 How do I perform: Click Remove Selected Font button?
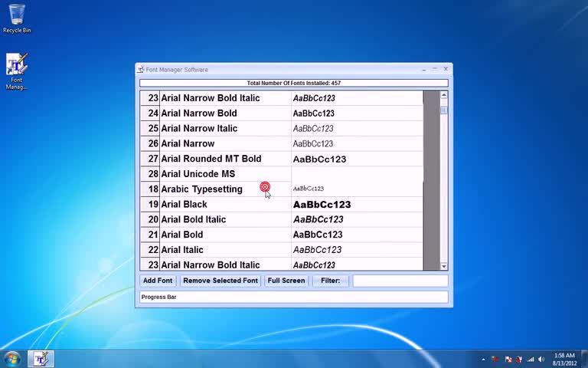click(220, 281)
